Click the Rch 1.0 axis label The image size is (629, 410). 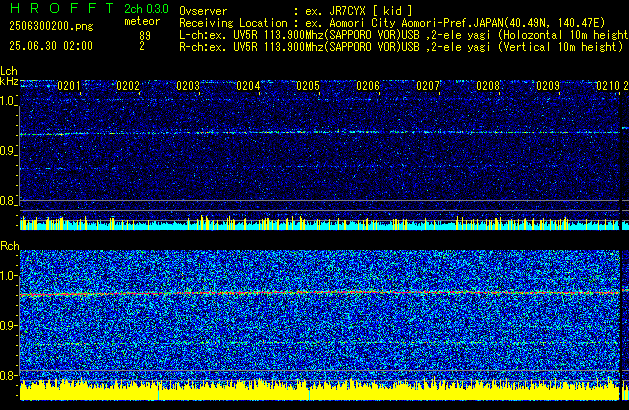[9, 276]
